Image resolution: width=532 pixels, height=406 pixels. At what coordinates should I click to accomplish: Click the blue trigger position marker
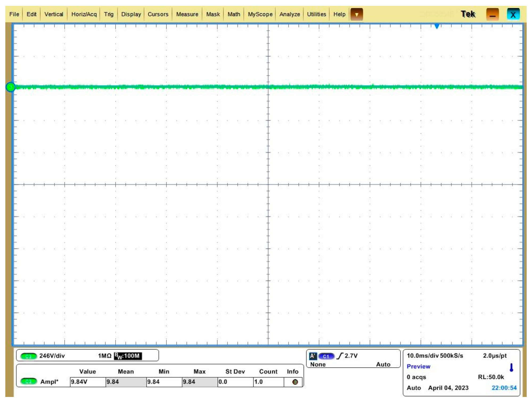(x=437, y=26)
